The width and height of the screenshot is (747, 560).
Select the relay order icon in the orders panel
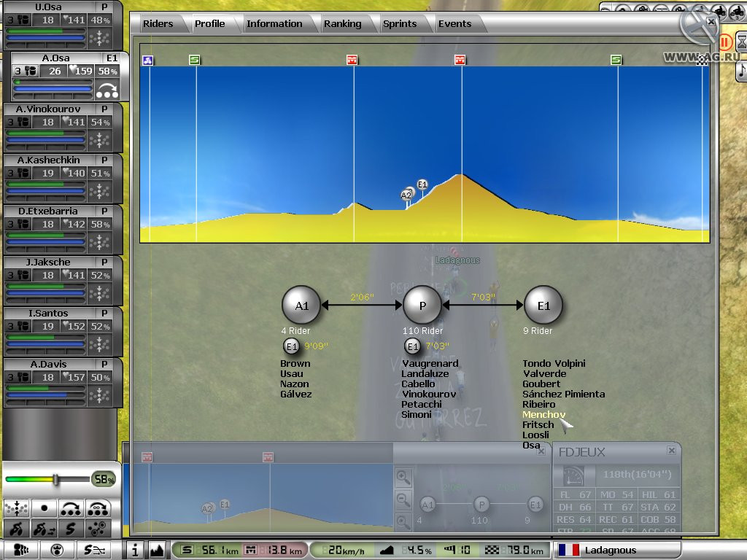[x=71, y=508]
